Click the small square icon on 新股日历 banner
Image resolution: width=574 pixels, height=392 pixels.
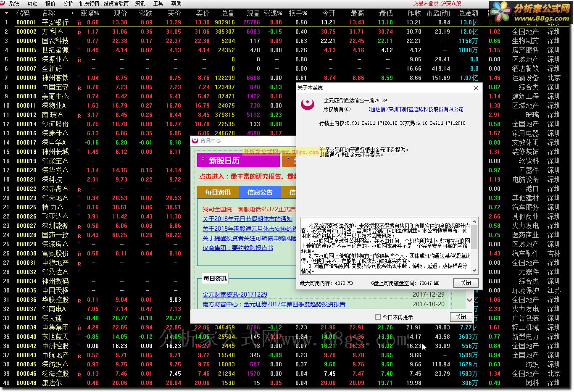(x=203, y=159)
